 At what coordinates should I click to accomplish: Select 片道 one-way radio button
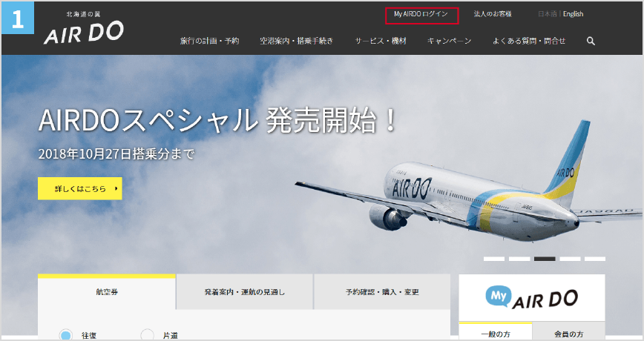click(x=148, y=335)
